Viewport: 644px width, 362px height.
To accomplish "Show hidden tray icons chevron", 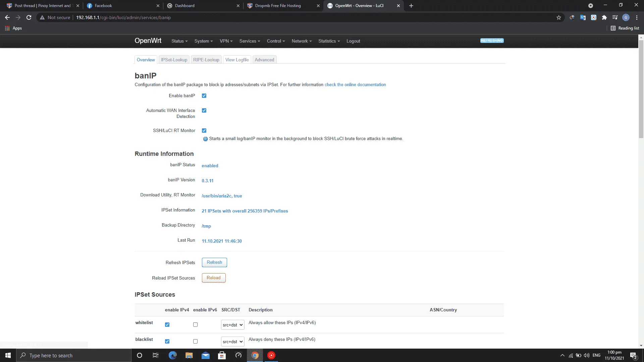I will tap(562, 355).
